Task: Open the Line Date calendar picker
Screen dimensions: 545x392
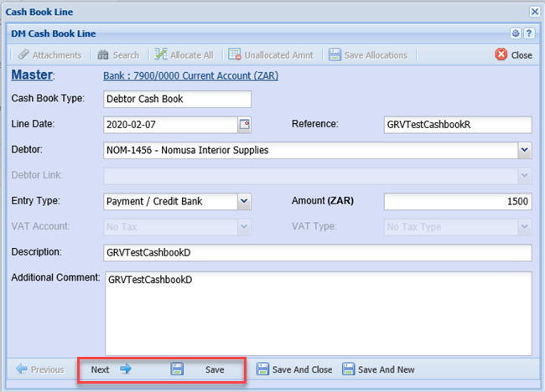Action: [x=245, y=125]
